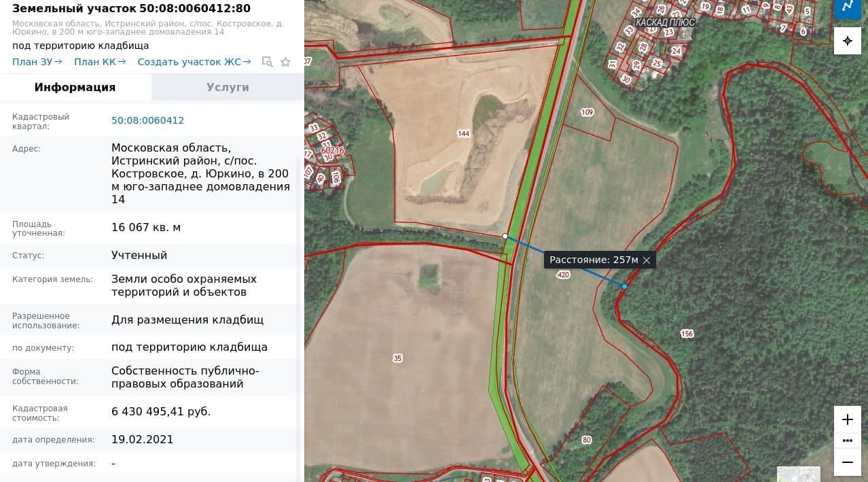Zoom out with the minus button
Image resolution: width=868 pixels, height=482 pixels.
(x=847, y=462)
